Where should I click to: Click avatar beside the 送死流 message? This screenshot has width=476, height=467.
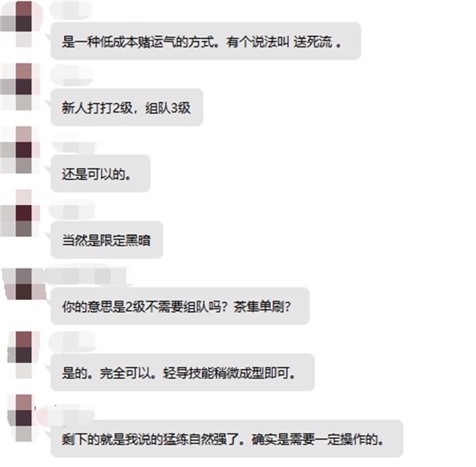click(21, 24)
